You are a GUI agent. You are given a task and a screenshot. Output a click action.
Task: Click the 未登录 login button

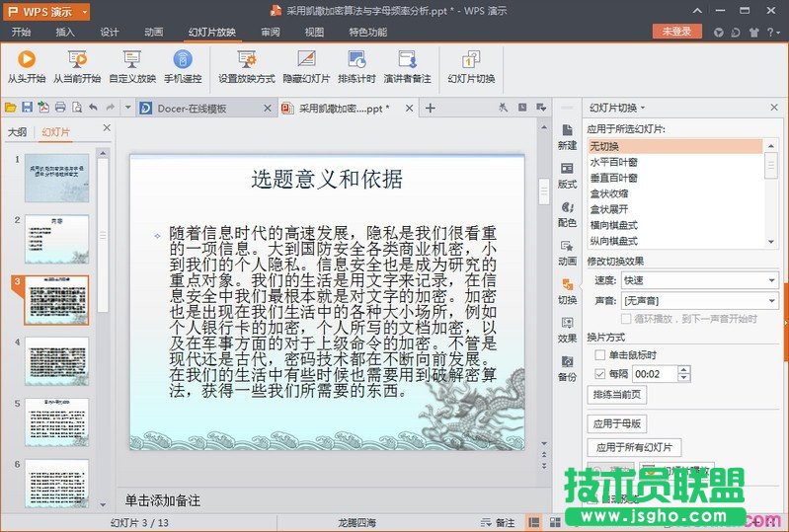(676, 32)
